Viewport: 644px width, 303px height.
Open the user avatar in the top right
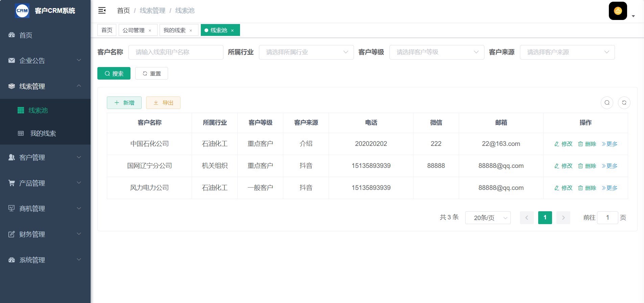[x=618, y=11]
